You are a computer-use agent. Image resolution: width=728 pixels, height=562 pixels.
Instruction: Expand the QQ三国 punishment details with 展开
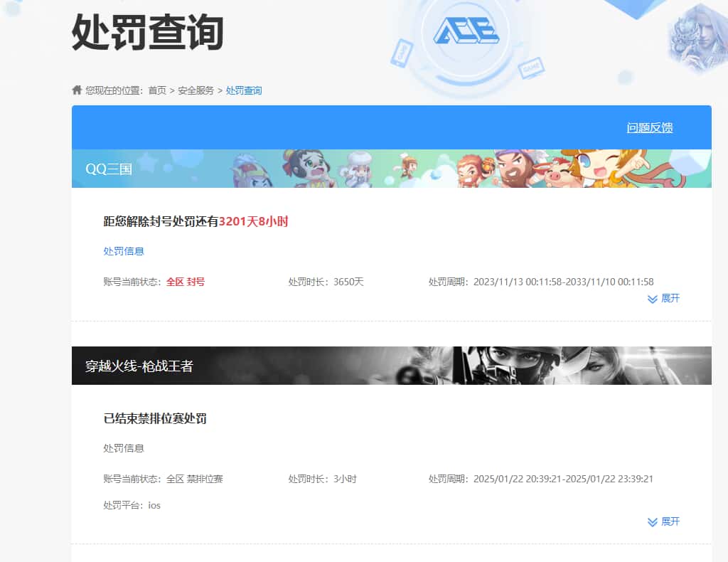click(x=663, y=298)
